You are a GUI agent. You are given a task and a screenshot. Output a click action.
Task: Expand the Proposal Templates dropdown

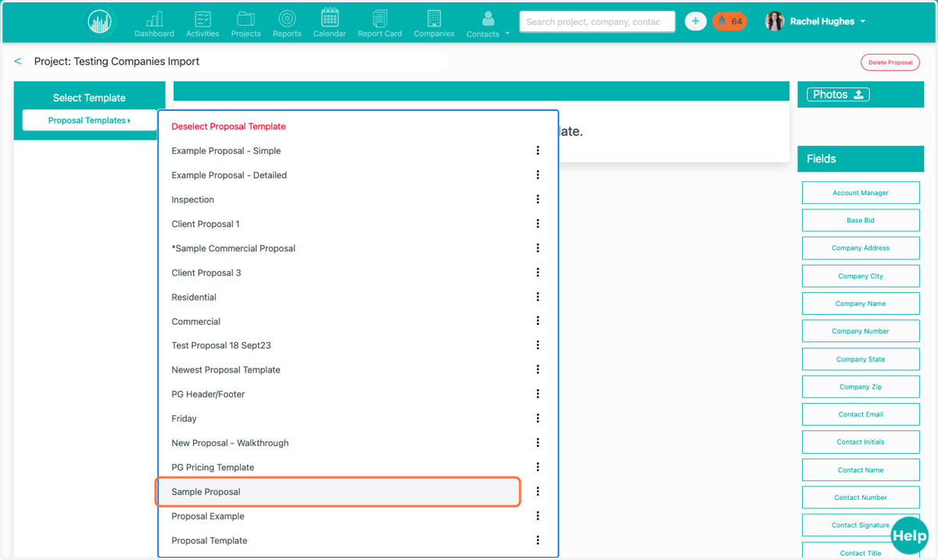(89, 120)
